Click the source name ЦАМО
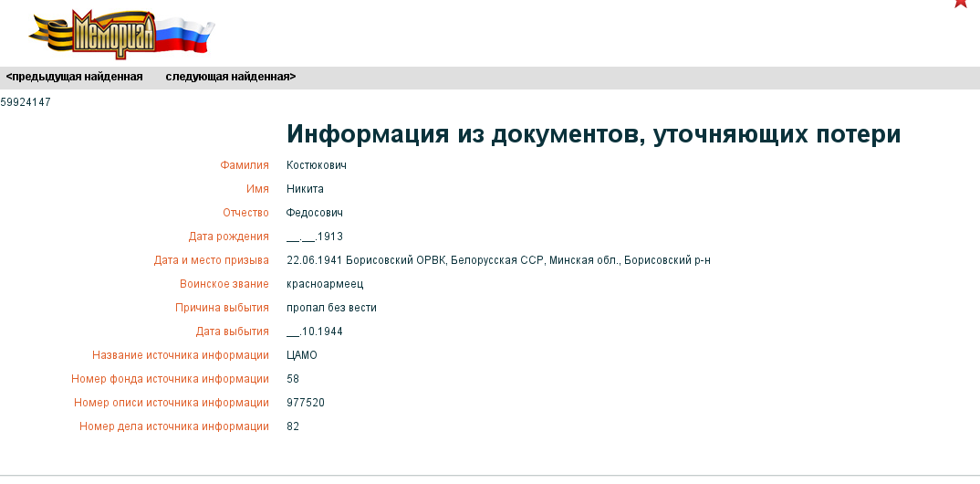 [x=302, y=355]
